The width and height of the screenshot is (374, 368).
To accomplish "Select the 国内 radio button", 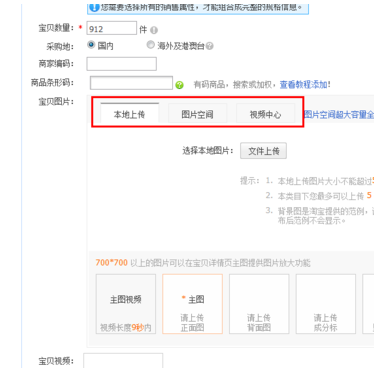I will click(91, 44).
